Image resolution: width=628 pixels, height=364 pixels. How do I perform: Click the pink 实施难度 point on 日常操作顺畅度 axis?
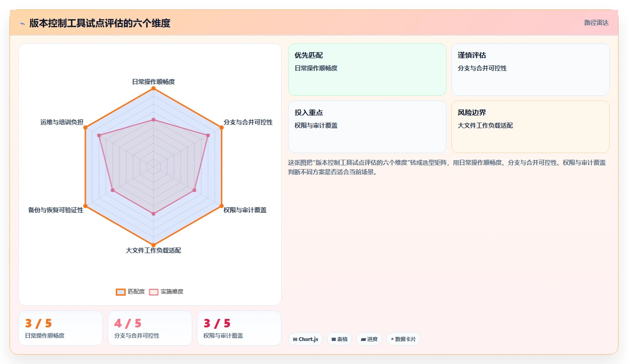[x=153, y=120]
